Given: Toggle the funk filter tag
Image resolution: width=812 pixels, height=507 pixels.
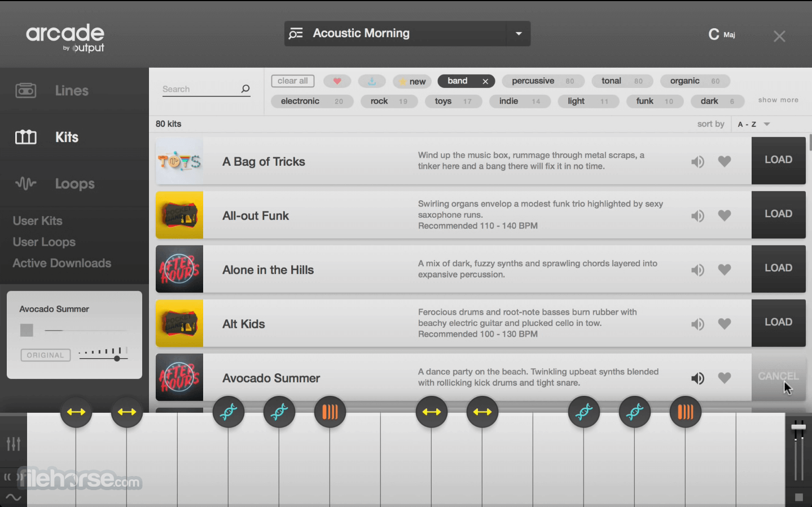Looking at the screenshot, I should [x=655, y=102].
